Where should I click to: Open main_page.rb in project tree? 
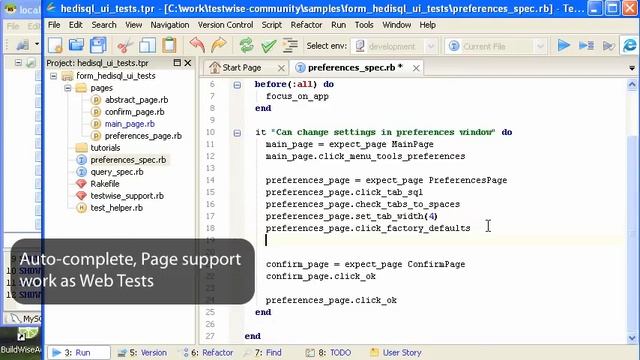[x=129, y=124]
